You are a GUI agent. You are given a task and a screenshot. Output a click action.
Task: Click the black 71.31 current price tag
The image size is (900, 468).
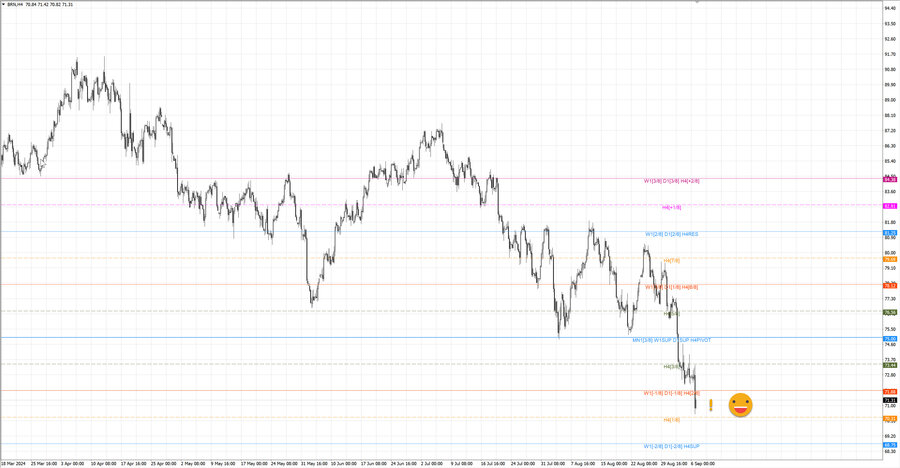pos(890,400)
